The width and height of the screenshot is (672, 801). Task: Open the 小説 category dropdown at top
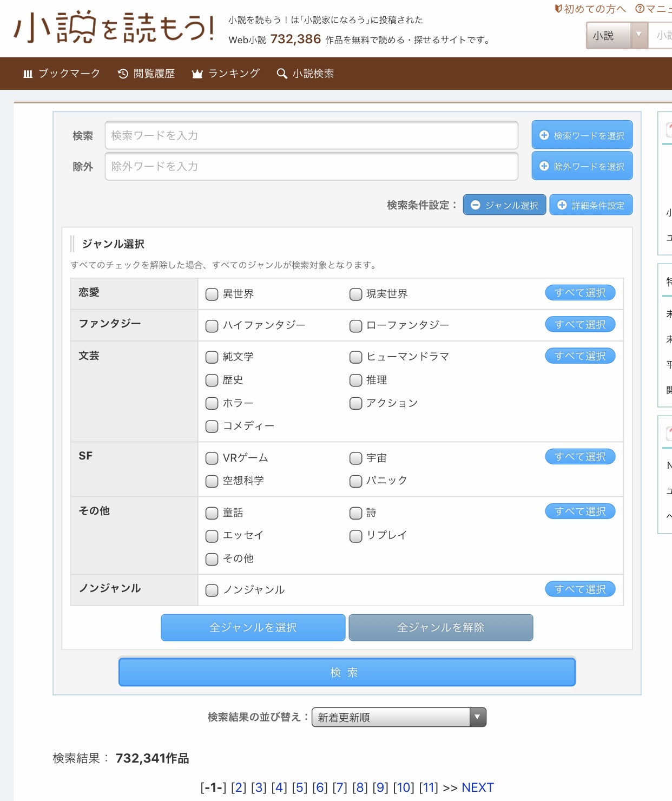click(616, 36)
